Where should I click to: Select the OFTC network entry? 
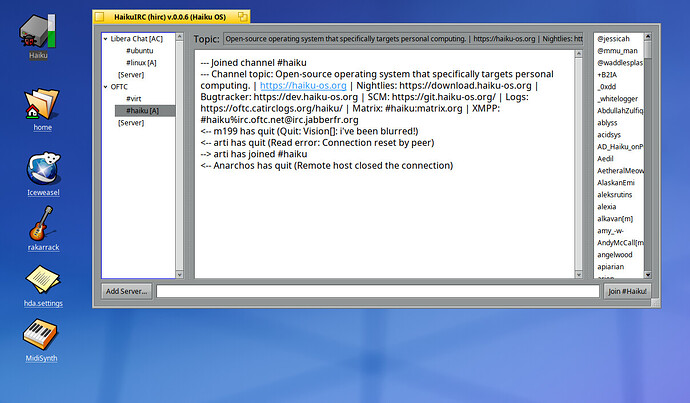pyautogui.click(x=119, y=87)
